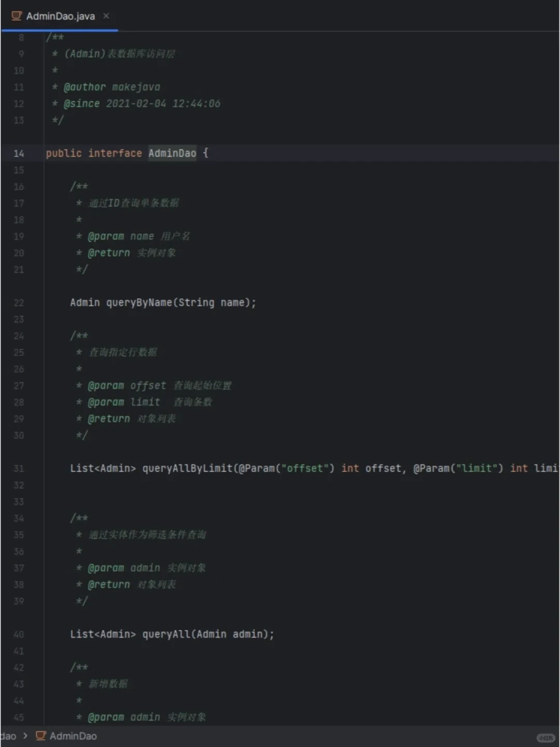Click line number 14 in the gutter
560x747 pixels.
tap(19, 154)
